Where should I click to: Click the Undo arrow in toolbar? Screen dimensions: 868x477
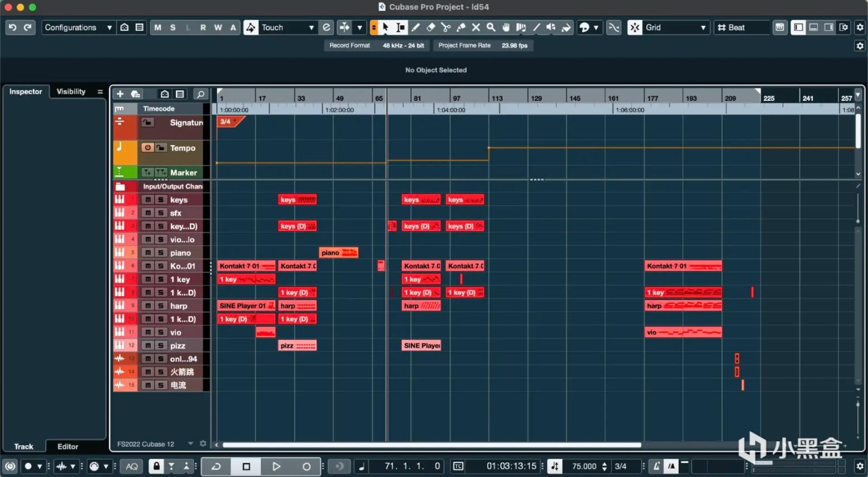(12, 27)
